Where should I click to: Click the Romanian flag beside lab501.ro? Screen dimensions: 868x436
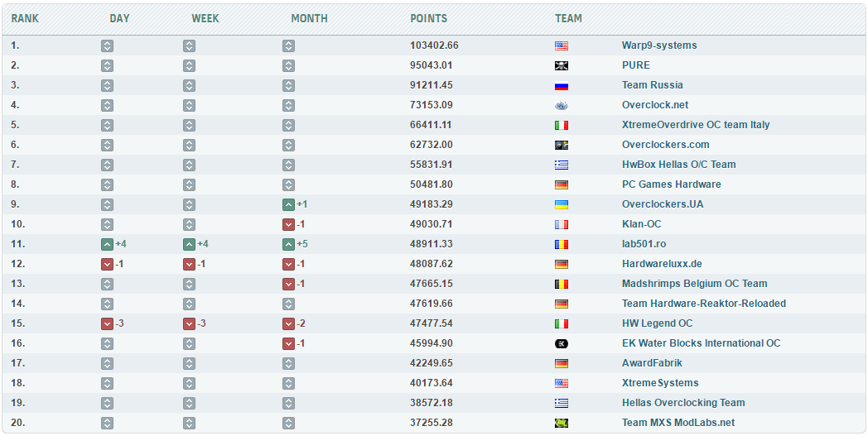click(561, 244)
